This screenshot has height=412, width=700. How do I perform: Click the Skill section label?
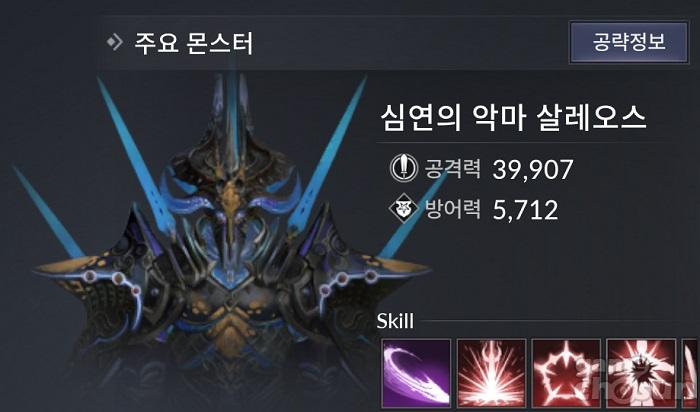395,321
